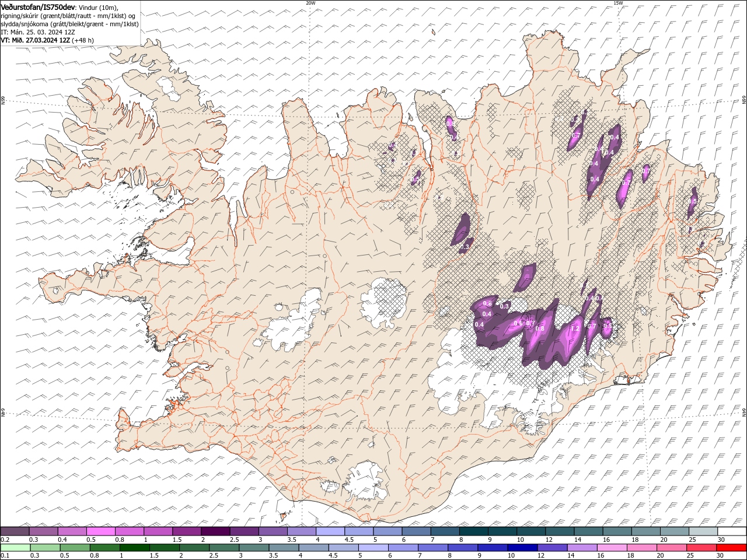The width and height of the screenshot is (747, 560).
Task: Click the 20W longitude label
Action: [310, 3]
